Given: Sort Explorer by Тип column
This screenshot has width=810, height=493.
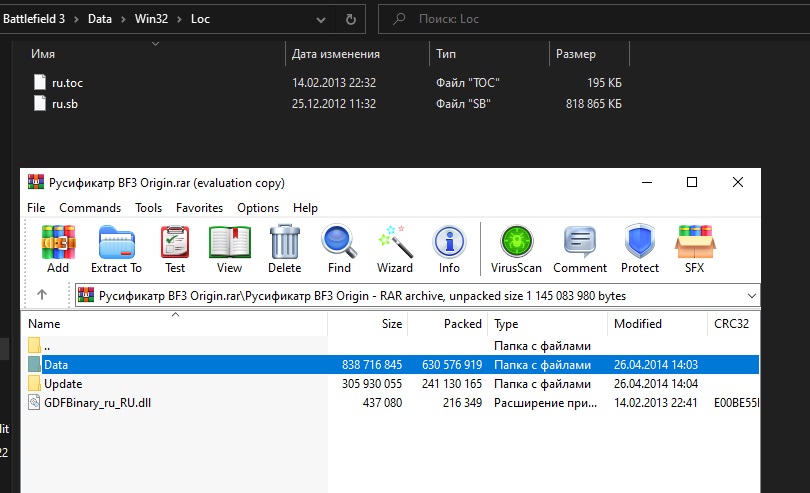Looking at the screenshot, I should [x=446, y=54].
